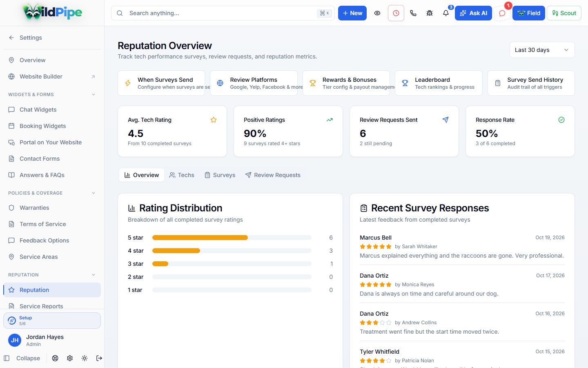Click the 4 star rating bar
The width and height of the screenshot is (588, 368).
(x=232, y=251)
